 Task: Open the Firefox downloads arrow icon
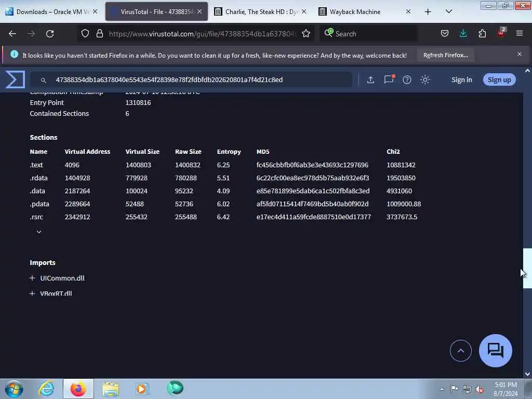point(463,33)
